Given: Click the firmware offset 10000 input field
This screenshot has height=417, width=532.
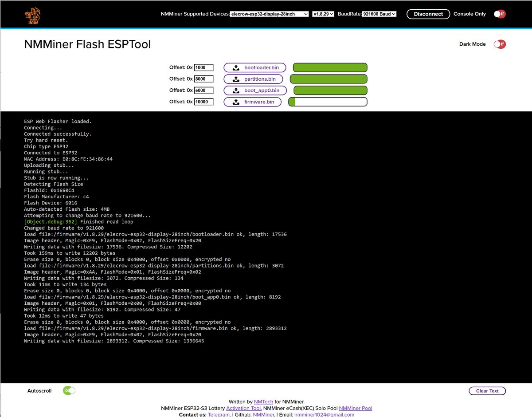Looking at the screenshot, I should 203,102.
